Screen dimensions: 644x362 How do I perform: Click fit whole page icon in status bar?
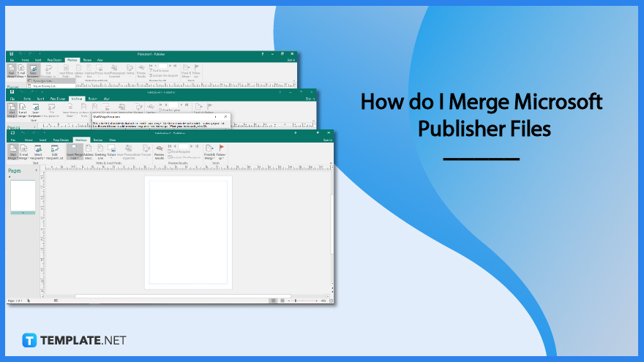tap(331, 301)
